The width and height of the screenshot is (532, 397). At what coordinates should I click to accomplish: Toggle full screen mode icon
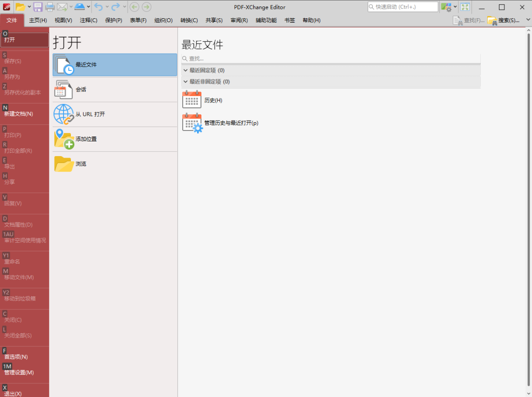(465, 7)
